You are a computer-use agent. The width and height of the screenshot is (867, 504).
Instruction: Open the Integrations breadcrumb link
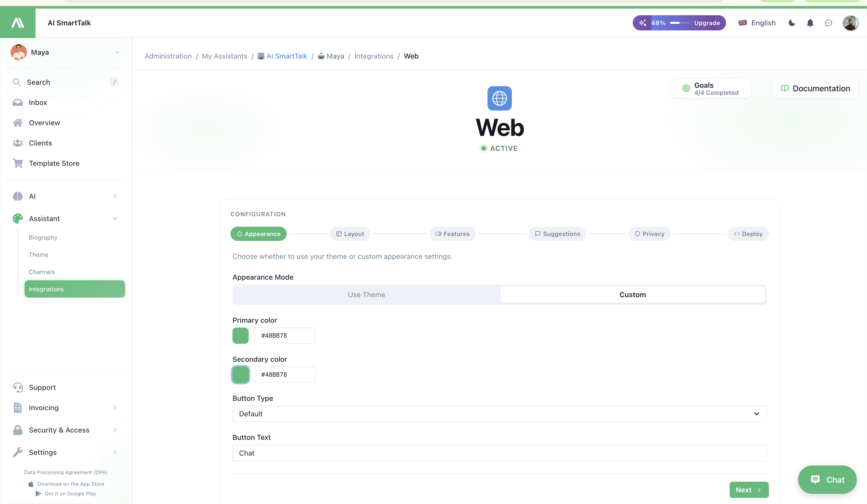[x=374, y=56]
